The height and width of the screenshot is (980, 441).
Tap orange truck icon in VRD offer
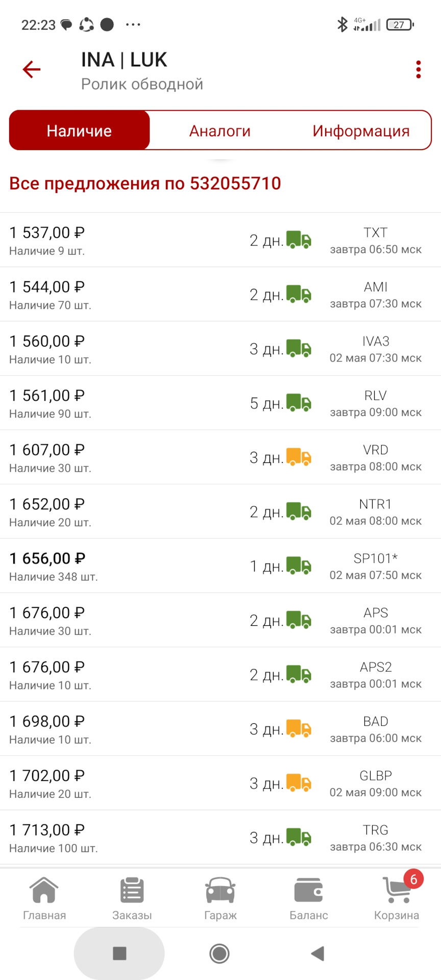(x=299, y=457)
